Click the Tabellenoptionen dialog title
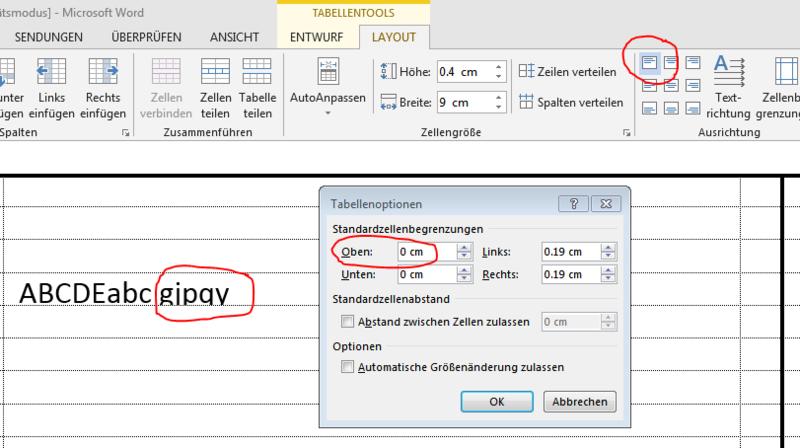 (x=376, y=204)
